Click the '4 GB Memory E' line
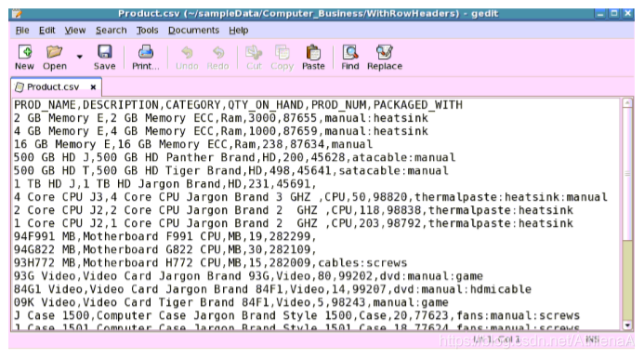Screen dimensions: 644x358 tap(221, 131)
